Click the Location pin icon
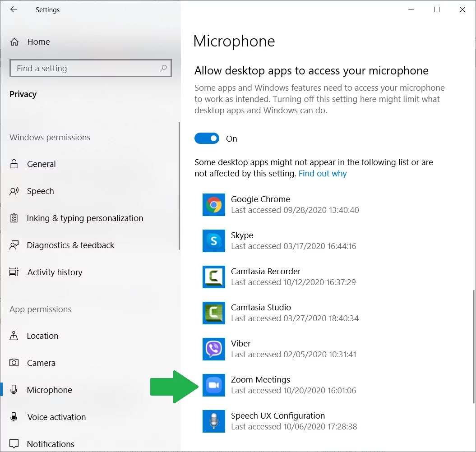 coord(14,336)
